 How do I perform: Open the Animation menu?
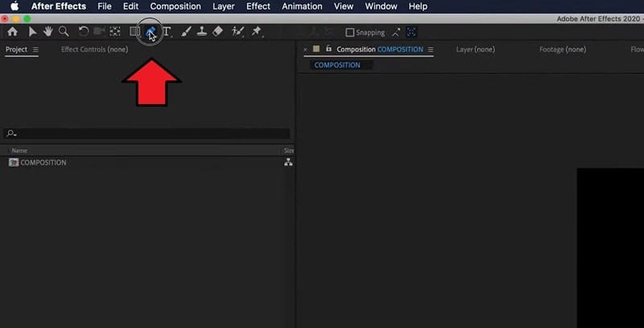(302, 6)
